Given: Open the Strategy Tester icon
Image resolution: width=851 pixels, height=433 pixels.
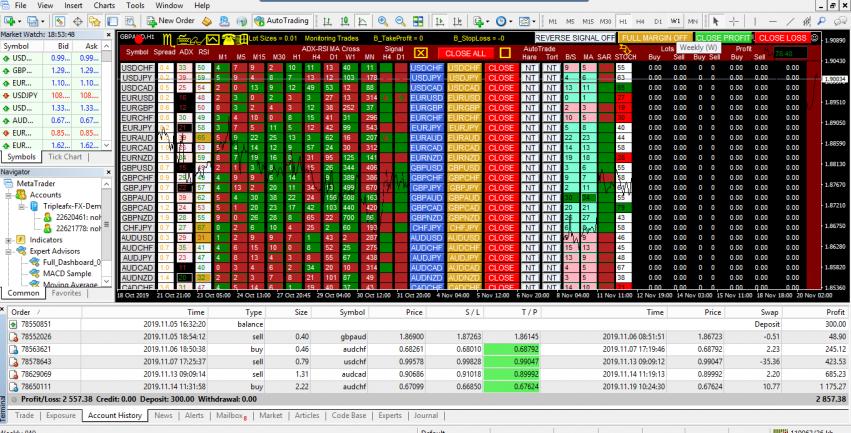Looking at the screenshot, I should pyautogui.click(x=130, y=22).
